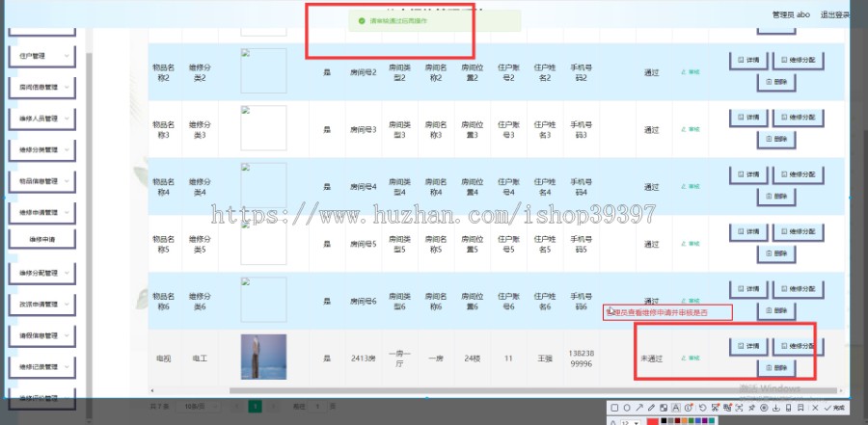Expand 维修记录管理 sidebar menu
868x425 pixels.
42,367
